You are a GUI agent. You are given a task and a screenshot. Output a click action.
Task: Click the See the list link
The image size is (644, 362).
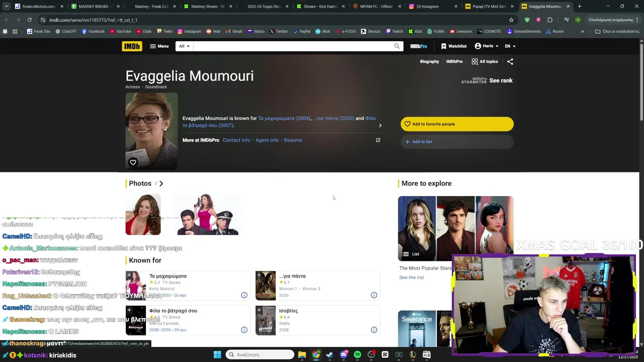click(412, 278)
